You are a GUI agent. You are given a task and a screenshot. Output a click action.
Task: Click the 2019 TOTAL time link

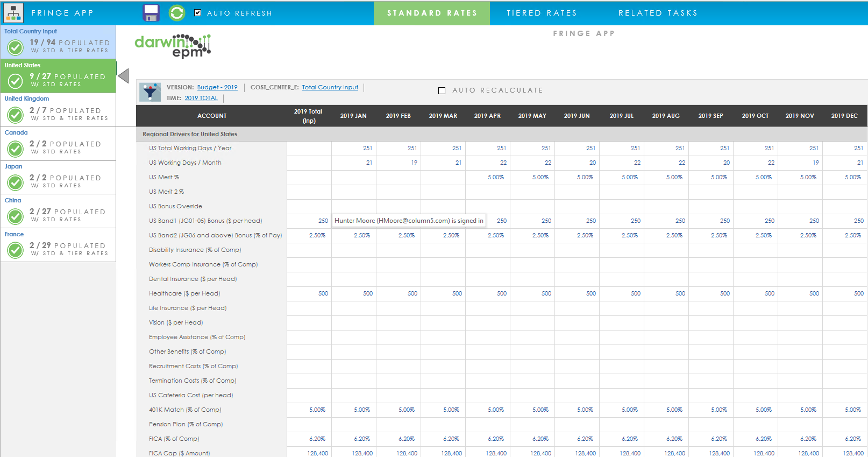(x=201, y=98)
